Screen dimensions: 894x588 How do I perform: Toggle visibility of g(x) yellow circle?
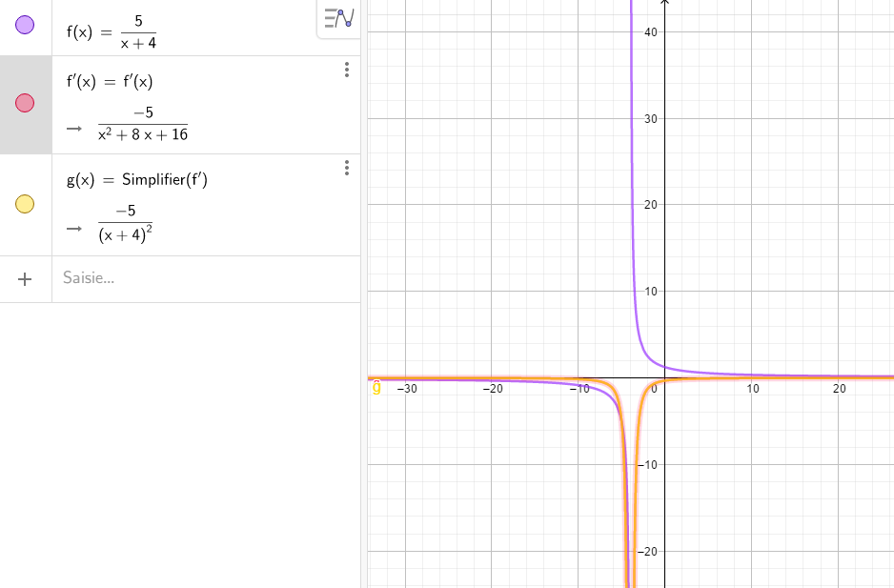point(25,204)
